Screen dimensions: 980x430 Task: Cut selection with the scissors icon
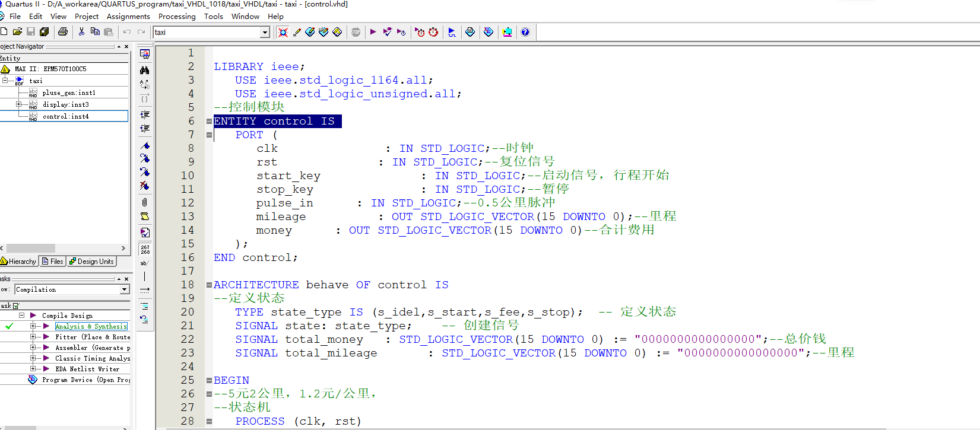point(81,32)
